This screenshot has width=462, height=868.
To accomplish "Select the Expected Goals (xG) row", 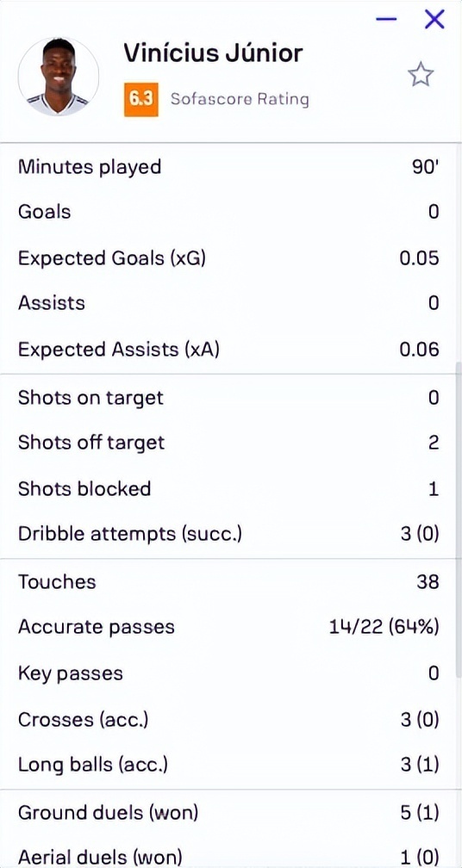I will [228, 258].
